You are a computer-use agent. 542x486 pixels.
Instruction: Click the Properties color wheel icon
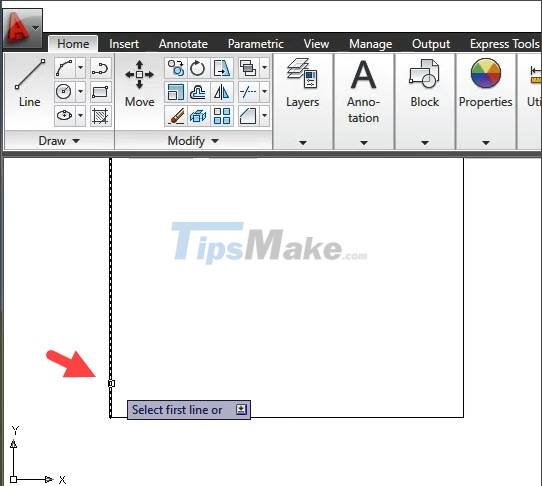(x=486, y=73)
